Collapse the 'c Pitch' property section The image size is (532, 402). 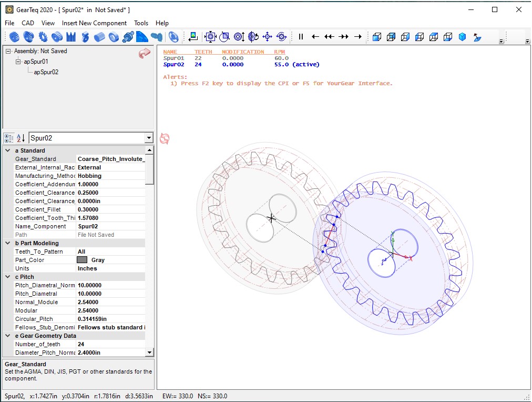[8, 277]
